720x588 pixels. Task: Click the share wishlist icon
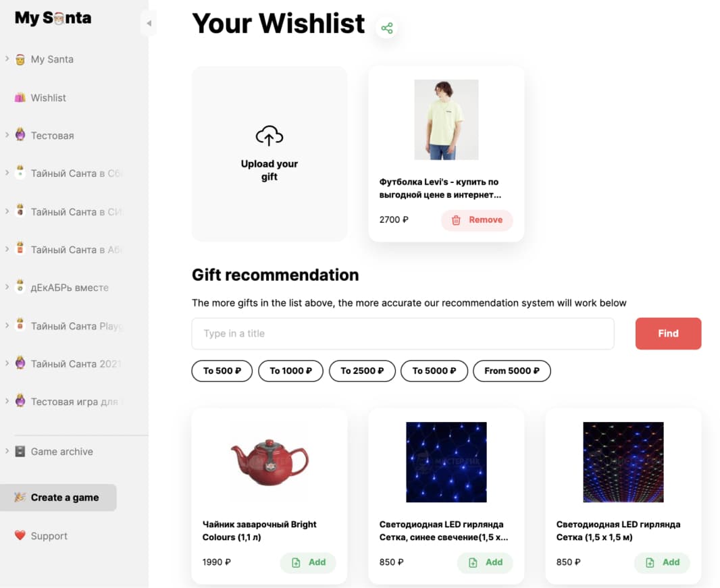[386, 28]
